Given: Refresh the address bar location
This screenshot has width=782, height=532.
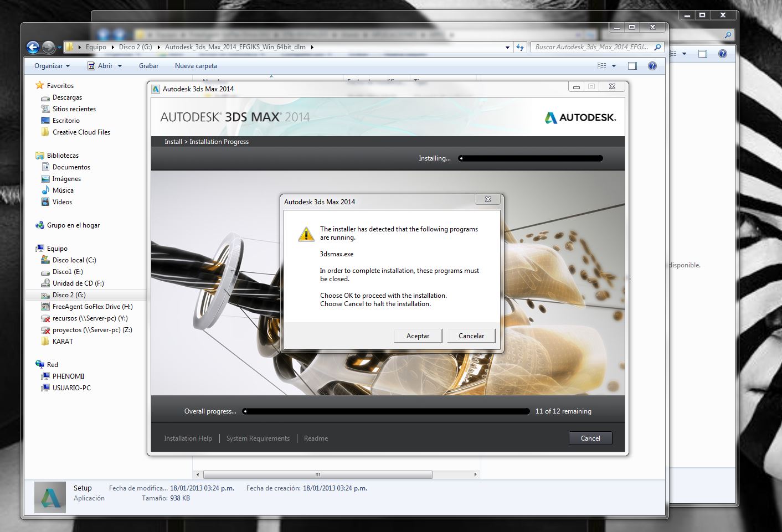Looking at the screenshot, I should tap(520, 47).
